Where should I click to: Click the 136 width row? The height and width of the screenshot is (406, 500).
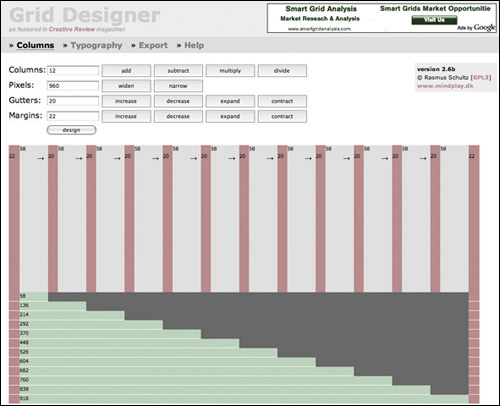click(53, 305)
